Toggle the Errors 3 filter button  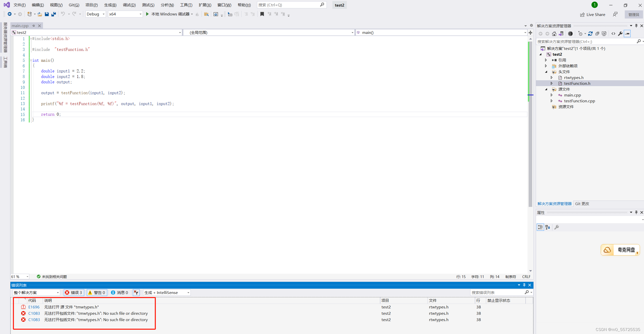pyautogui.click(x=74, y=292)
